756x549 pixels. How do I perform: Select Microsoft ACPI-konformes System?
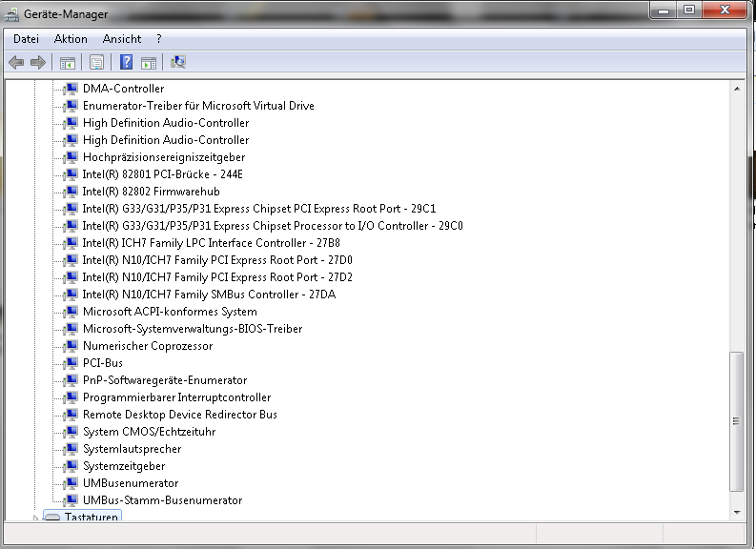click(x=170, y=312)
